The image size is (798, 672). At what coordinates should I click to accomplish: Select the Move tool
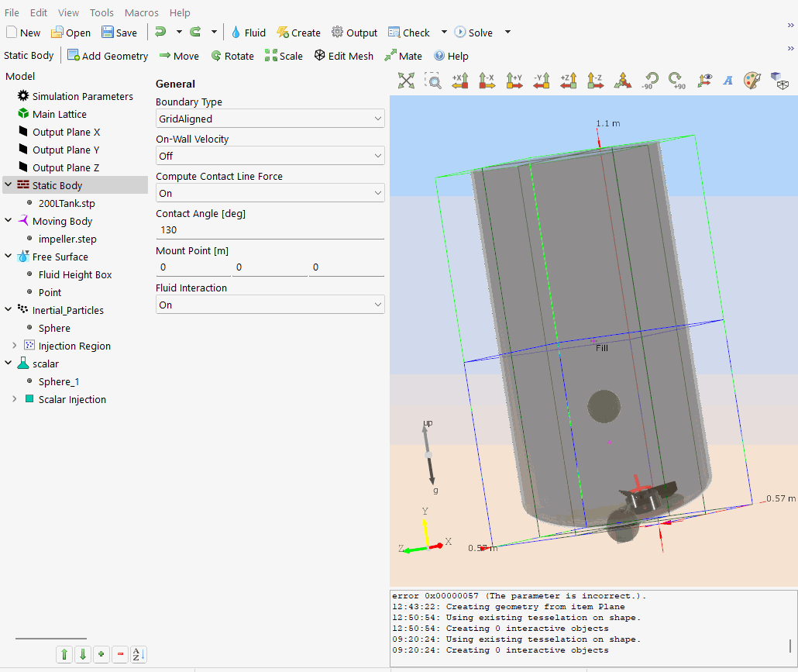179,56
